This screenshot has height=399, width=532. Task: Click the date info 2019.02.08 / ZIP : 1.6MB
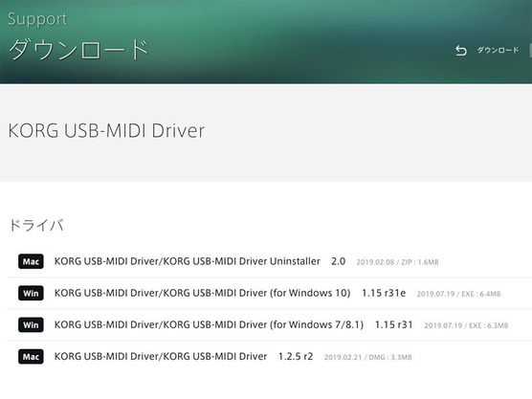point(397,262)
